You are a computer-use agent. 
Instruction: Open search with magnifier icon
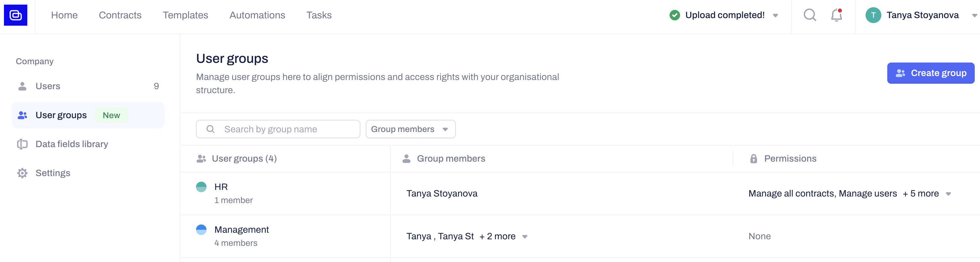tap(810, 15)
